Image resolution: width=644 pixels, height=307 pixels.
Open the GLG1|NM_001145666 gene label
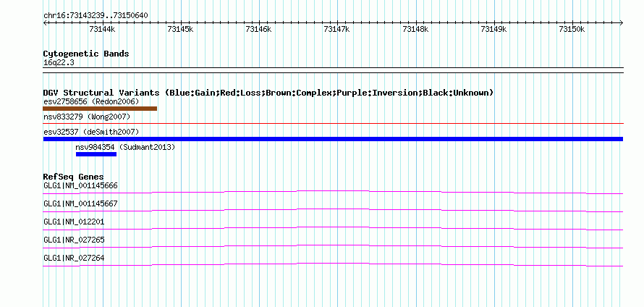pyautogui.click(x=80, y=186)
